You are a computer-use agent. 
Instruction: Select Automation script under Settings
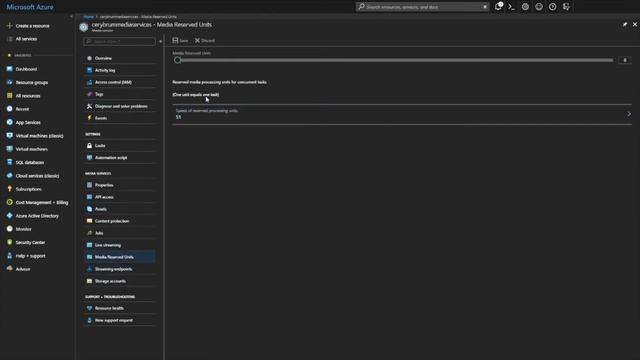click(x=119, y=158)
